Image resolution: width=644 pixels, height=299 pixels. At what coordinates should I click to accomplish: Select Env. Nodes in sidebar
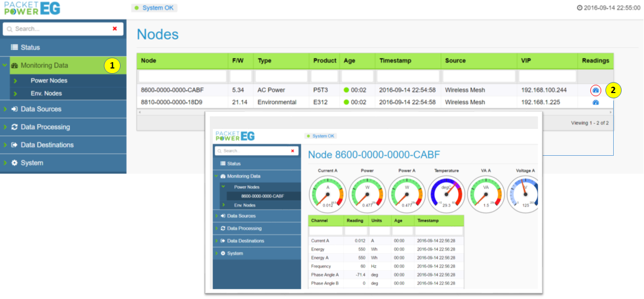[x=46, y=94]
